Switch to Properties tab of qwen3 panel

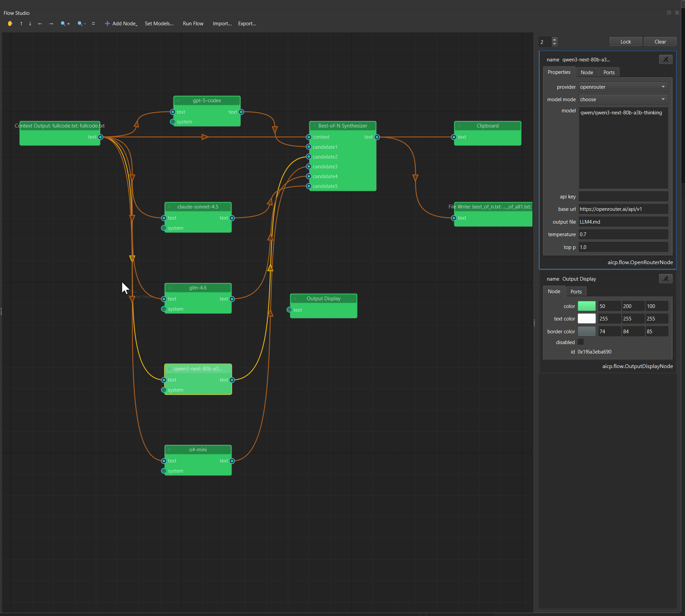tap(559, 72)
